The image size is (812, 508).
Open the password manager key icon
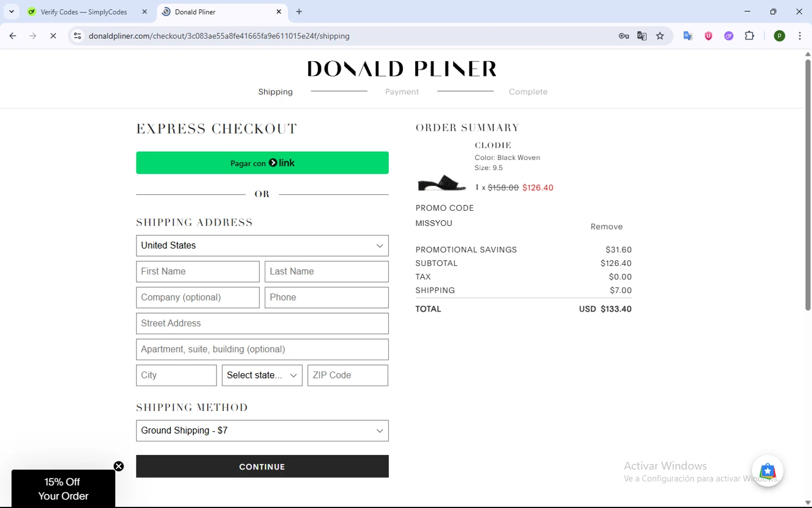click(624, 36)
